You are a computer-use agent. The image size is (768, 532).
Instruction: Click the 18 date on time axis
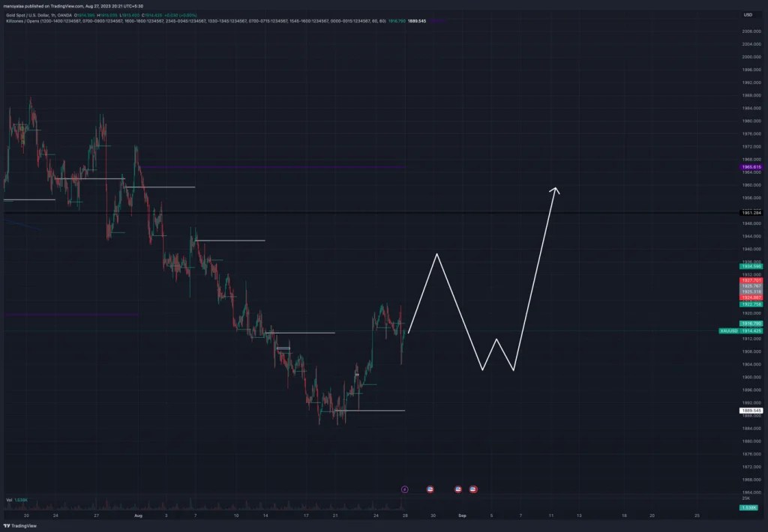(624, 516)
